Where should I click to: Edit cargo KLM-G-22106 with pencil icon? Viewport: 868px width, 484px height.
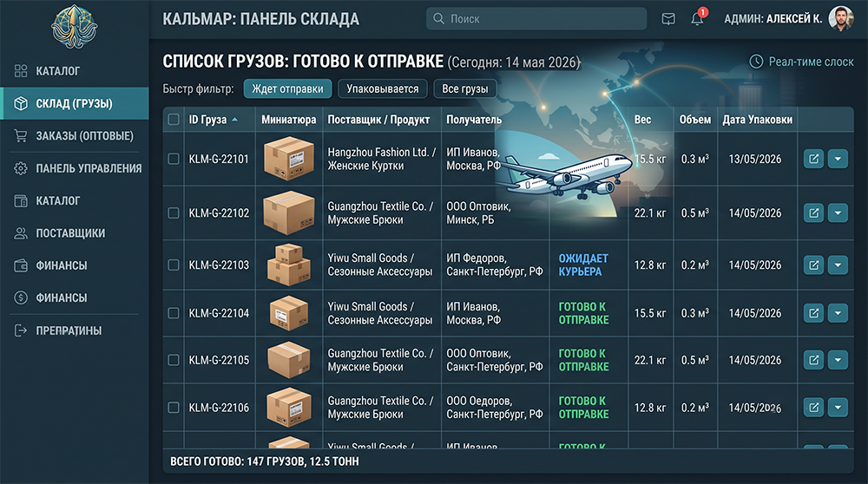point(814,408)
